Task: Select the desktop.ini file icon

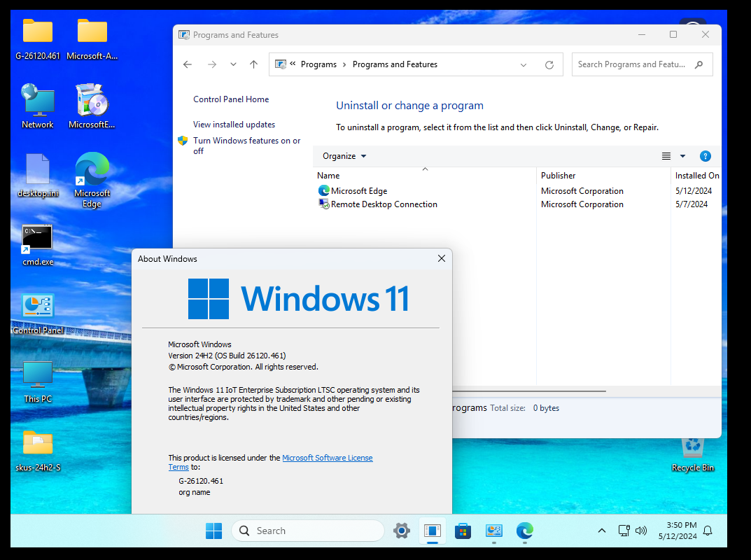Action: point(37,175)
